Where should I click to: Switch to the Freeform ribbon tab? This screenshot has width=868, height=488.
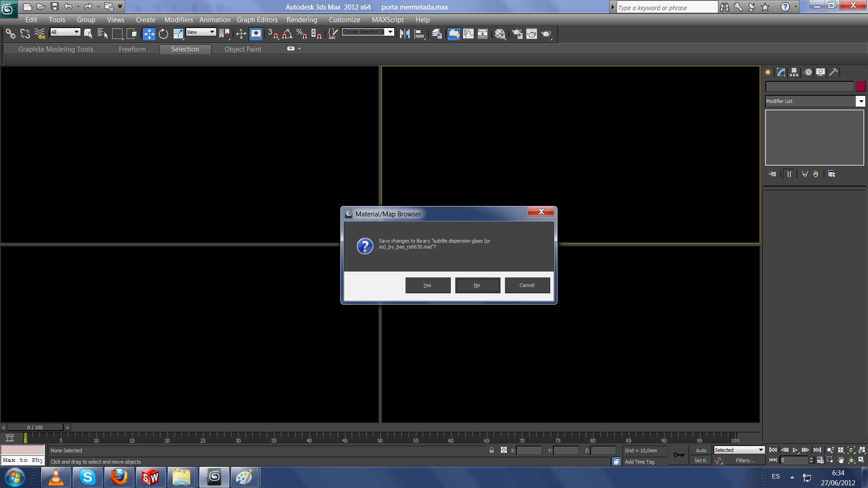click(x=132, y=49)
